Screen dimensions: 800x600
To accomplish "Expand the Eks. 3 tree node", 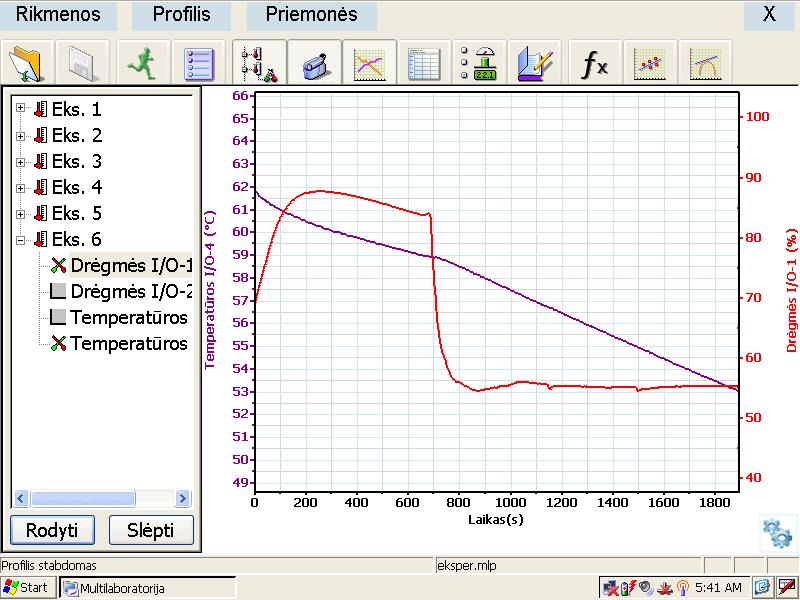I will (20, 162).
